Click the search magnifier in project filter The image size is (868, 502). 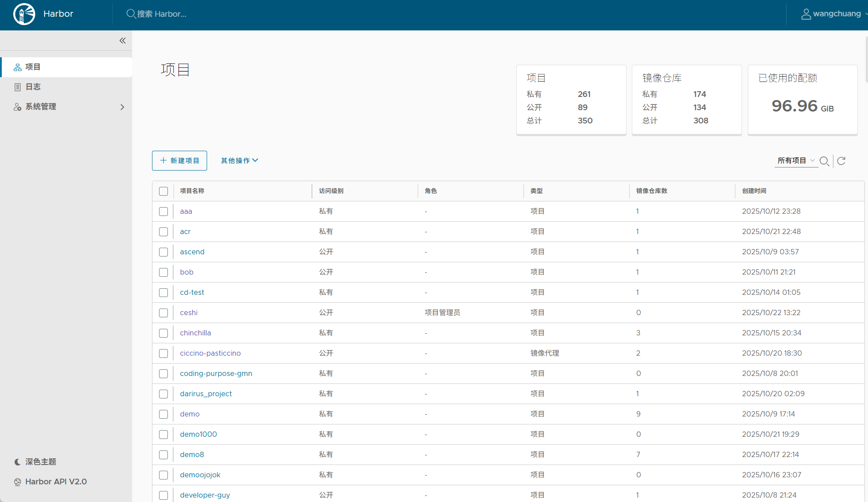pos(824,161)
